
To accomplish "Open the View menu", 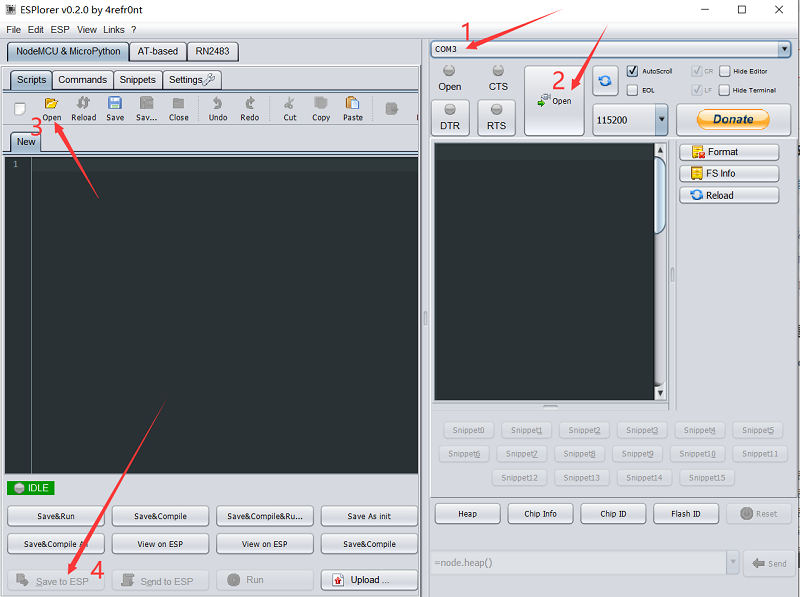I will 87,30.
